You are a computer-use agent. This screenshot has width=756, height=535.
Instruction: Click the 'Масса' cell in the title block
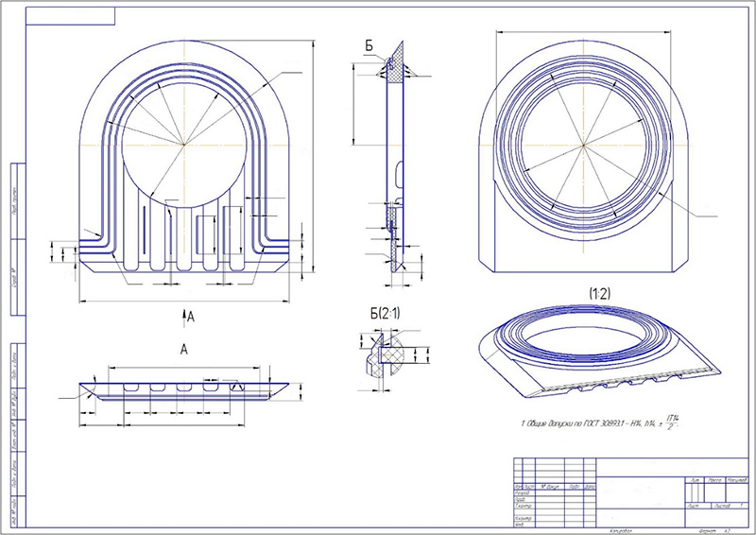[x=715, y=480]
